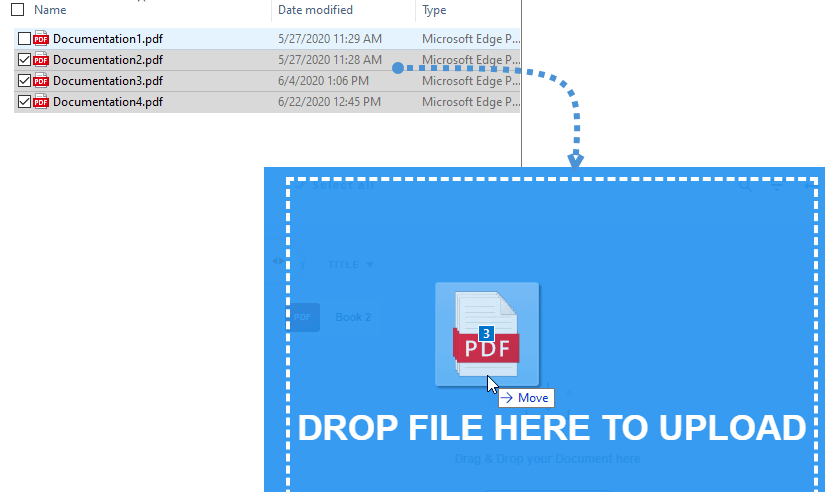Screen dimensions: 825x492
Task: Uncheck the Documentation4.pdf checkbox
Action: coord(24,102)
